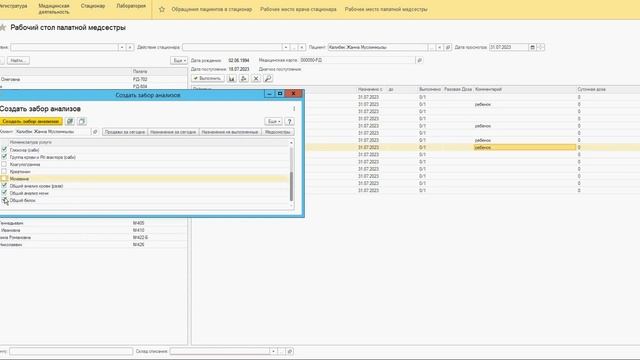The width and height of the screenshot is (640, 360).
Task: Open the patient card icon next to the Пациент field
Action: click(448, 47)
